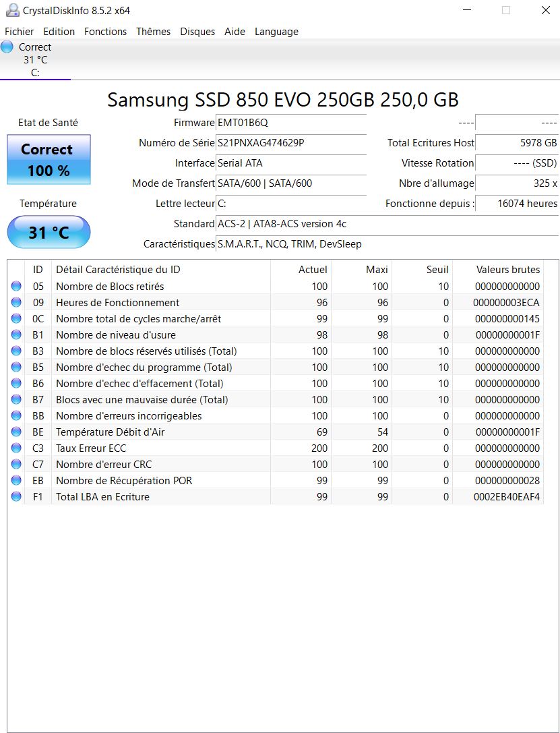The width and height of the screenshot is (560, 733).
Task: Open the Disques menu
Action: click(197, 32)
